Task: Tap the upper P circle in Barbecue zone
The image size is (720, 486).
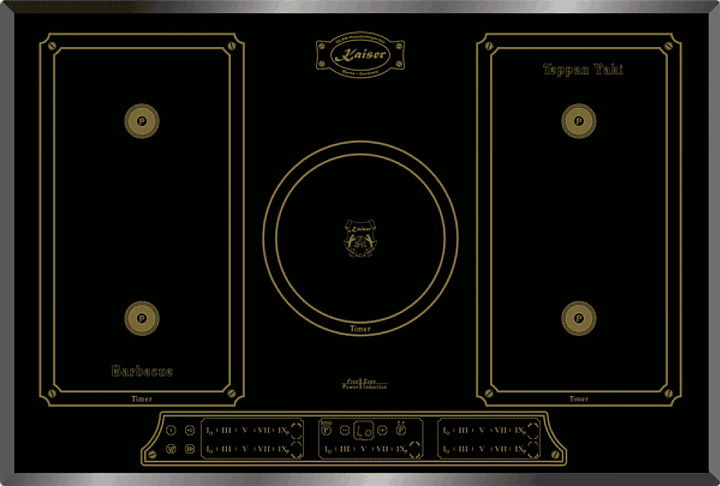Action: [x=141, y=118]
